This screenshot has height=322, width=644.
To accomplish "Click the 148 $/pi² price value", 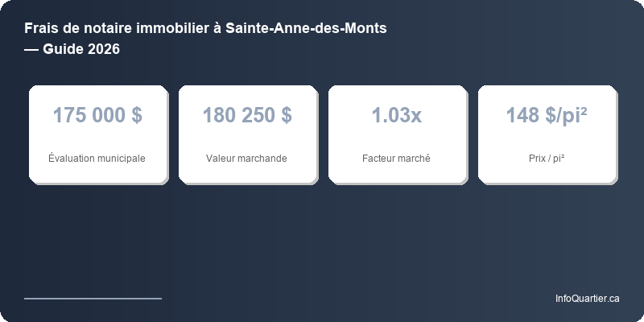I will pos(546,115).
